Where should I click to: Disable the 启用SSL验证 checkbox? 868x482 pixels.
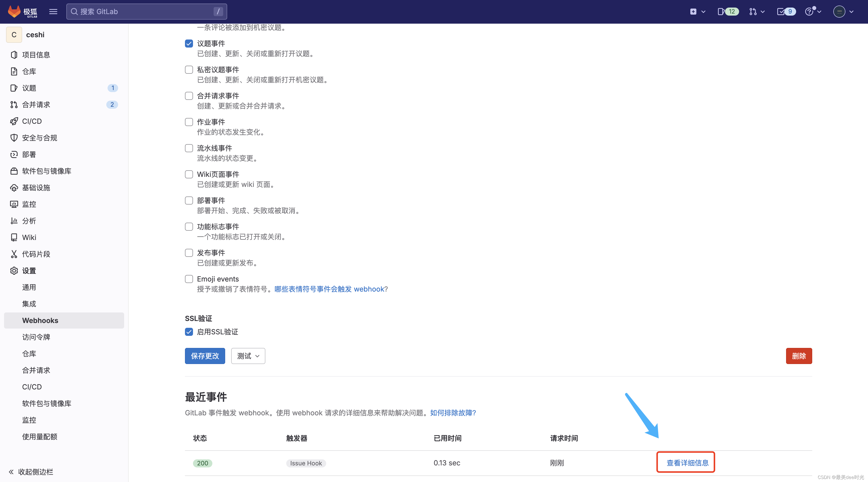189,332
